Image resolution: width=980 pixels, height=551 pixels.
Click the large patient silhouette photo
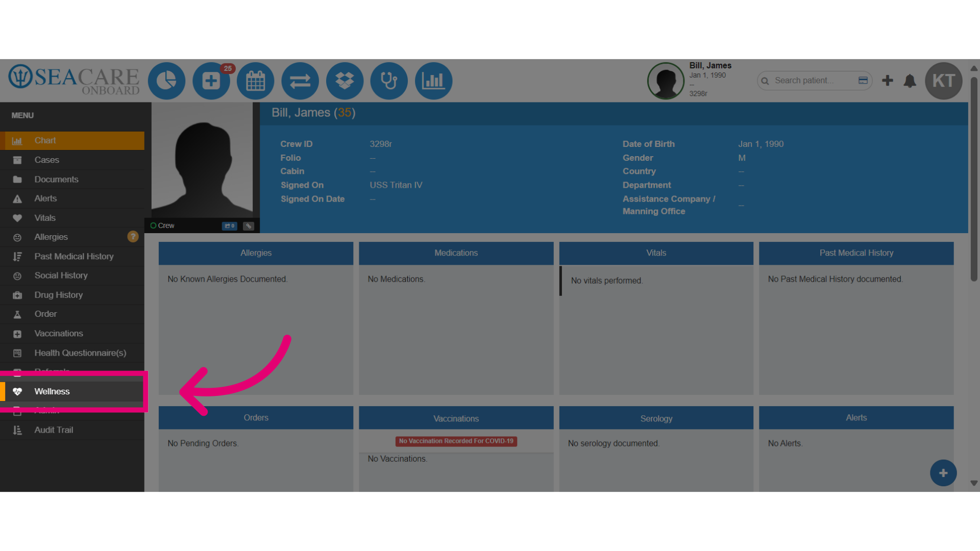click(x=203, y=160)
